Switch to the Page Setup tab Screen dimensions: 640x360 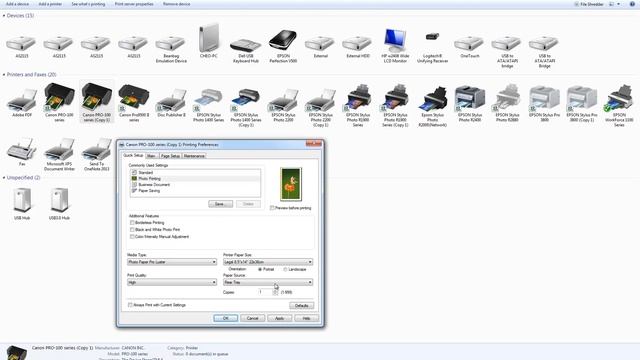click(x=170, y=156)
